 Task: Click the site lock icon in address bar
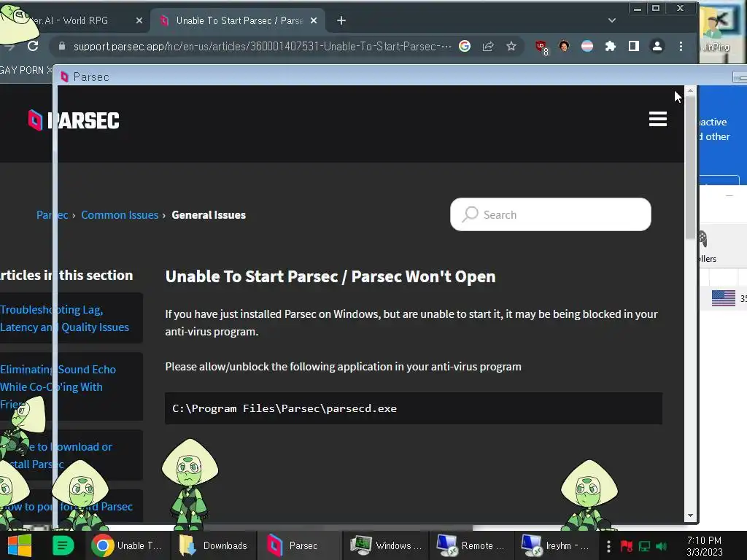click(61, 46)
